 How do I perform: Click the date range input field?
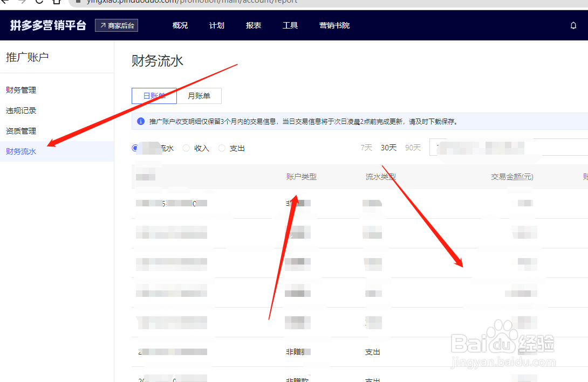pos(509,147)
